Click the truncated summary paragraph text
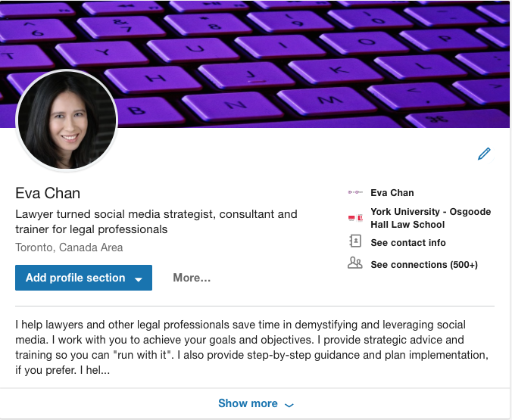 [x=251, y=347]
